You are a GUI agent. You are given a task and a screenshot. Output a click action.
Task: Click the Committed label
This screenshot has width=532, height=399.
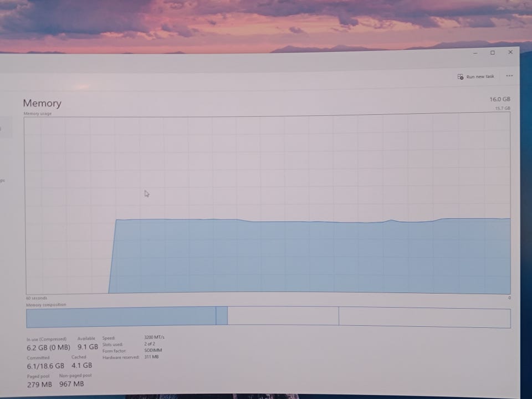point(38,357)
